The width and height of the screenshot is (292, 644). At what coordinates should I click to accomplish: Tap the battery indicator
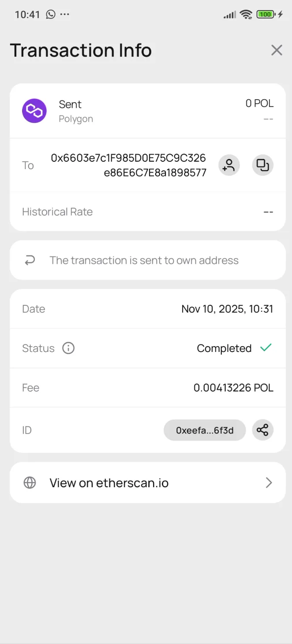pos(265,14)
